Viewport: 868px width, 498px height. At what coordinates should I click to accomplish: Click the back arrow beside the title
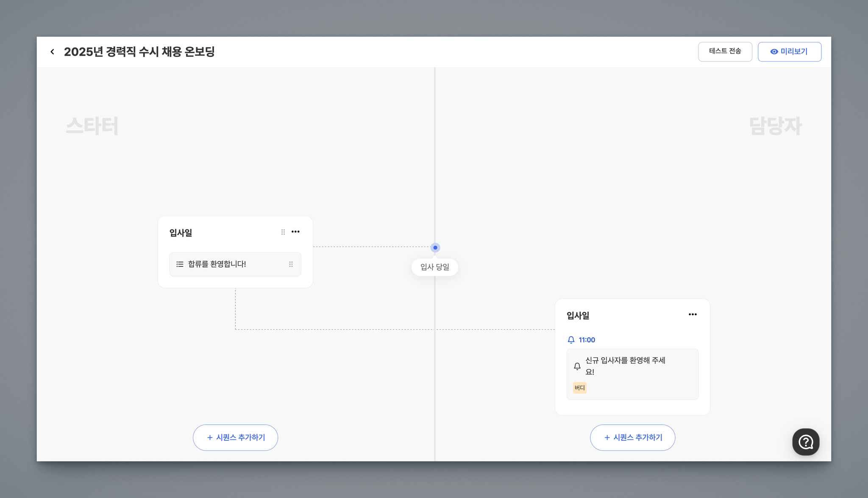(52, 52)
